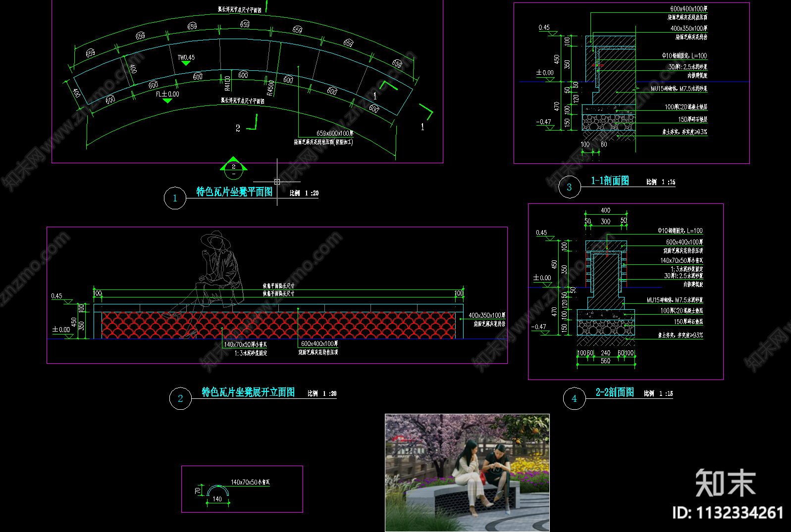Click the 659x600x100厚 leader annotation

pyautogui.click(x=335, y=133)
